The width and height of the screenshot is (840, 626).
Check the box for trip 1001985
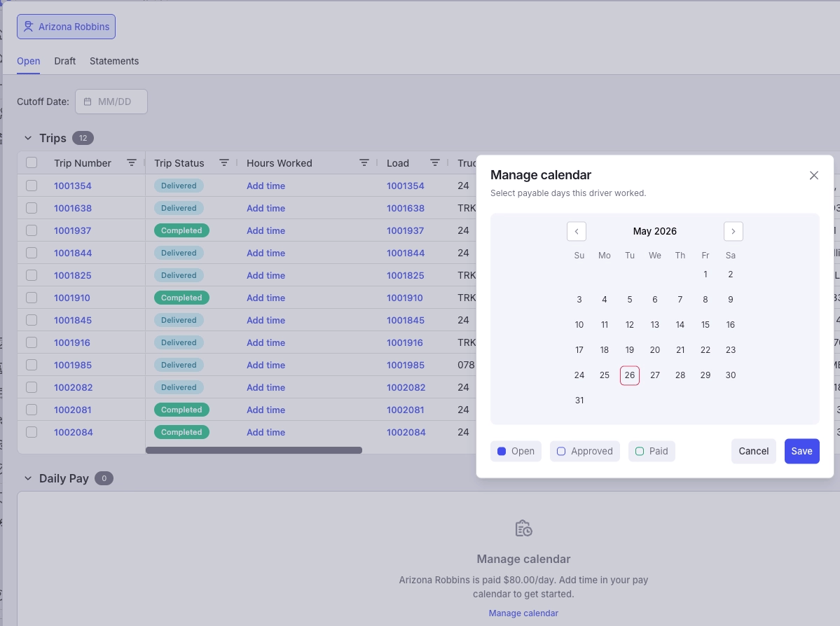(32, 366)
